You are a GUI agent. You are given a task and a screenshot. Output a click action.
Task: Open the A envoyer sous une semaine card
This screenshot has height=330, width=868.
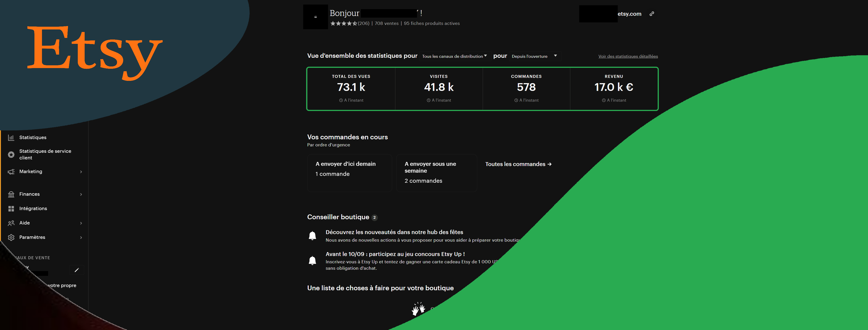pyautogui.click(x=436, y=173)
